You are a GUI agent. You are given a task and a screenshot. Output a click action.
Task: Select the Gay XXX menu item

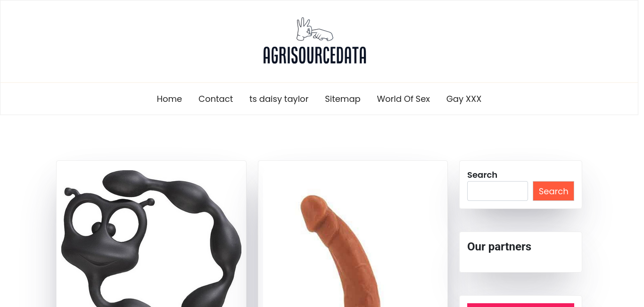464,99
